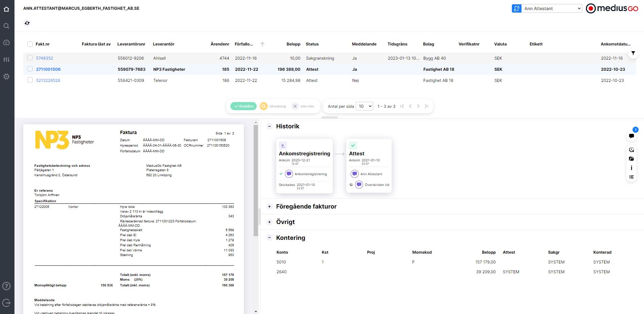Expand the Övrigt section
The image size is (644, 314).
(269, 222)
